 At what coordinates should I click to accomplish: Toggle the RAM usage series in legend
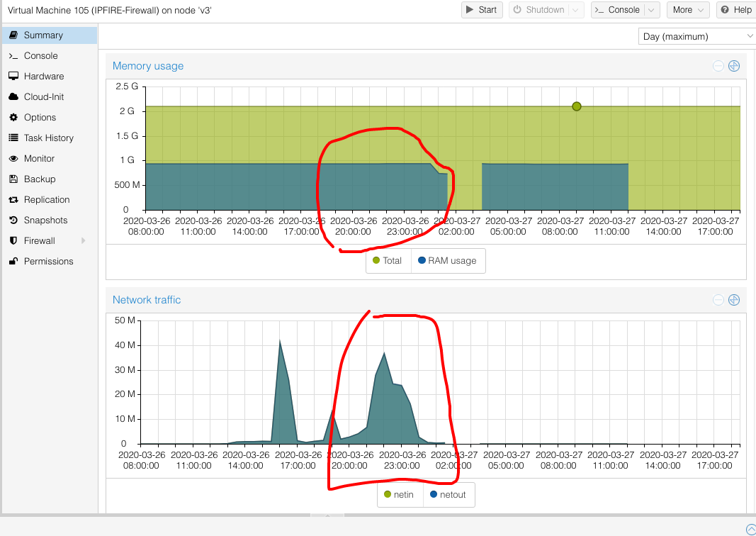pyautogui.click(x=447, y=260)
